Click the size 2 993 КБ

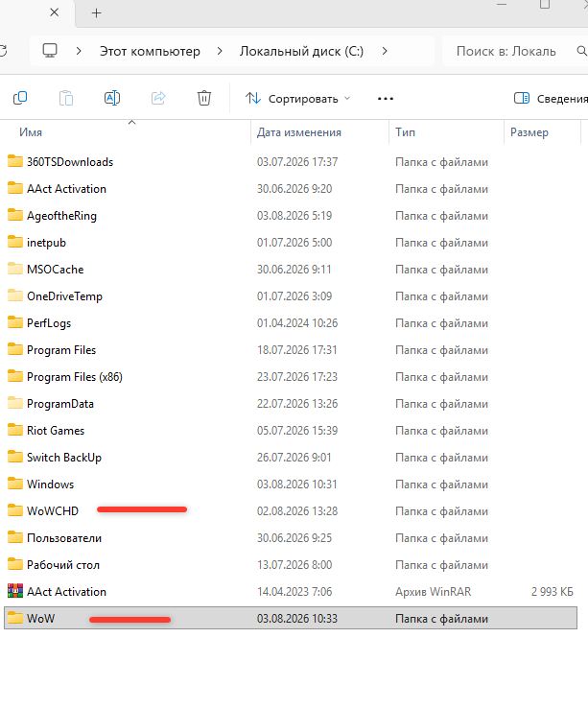[553, 591]
